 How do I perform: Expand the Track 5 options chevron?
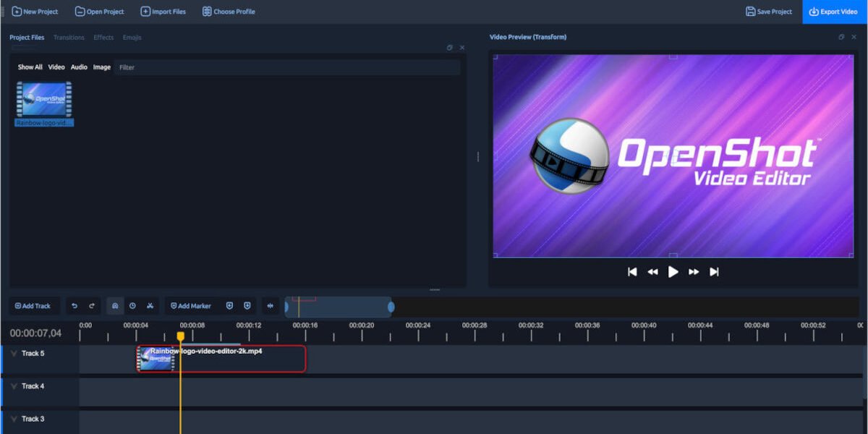tap(14, 353)
